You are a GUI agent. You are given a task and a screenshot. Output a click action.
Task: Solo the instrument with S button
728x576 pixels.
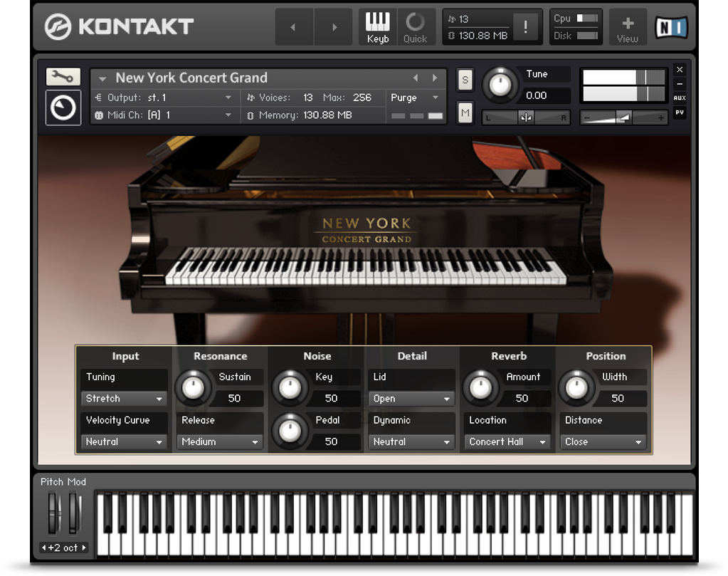coord(465,80)
